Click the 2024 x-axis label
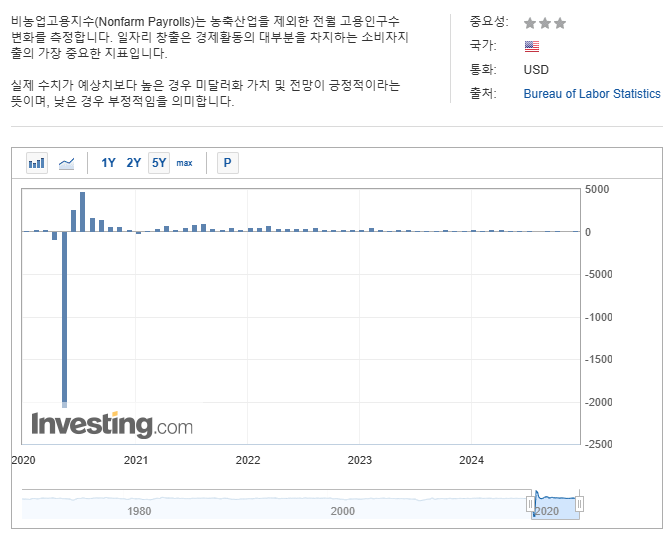The image size is (672, 537). pyautogui.click(x=471, y=460)
